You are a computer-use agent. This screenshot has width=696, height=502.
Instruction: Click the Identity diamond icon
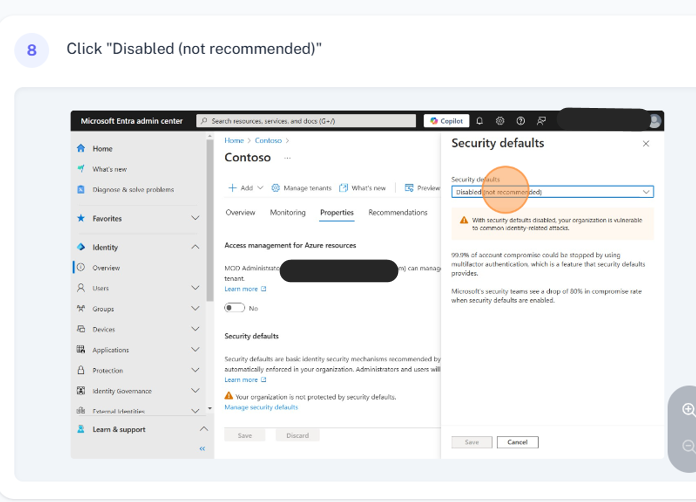click(x=81, y=247)
